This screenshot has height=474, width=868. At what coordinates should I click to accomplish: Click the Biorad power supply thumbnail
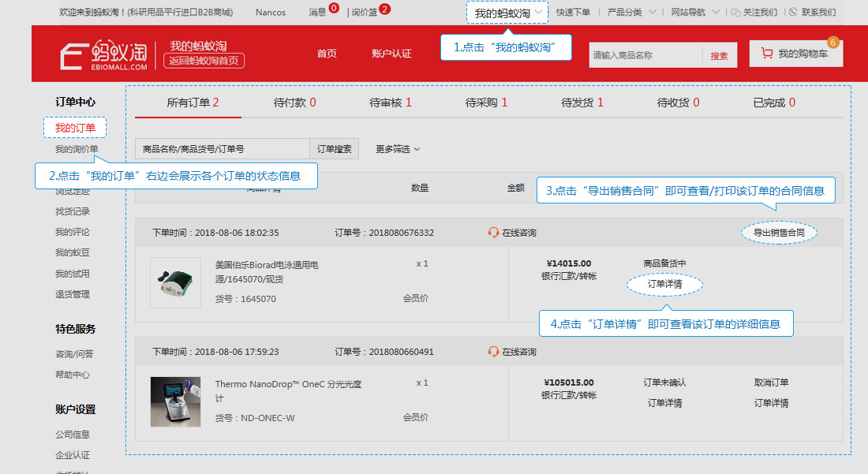(175, 282)
